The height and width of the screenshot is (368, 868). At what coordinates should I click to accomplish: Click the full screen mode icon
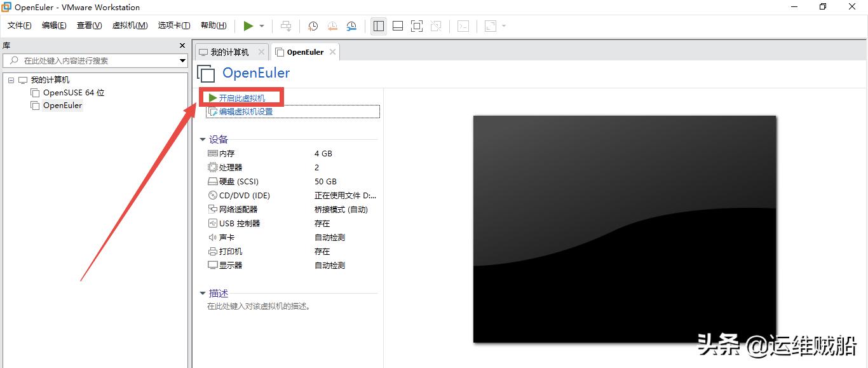pyautogui.click(x=417, y=26)
